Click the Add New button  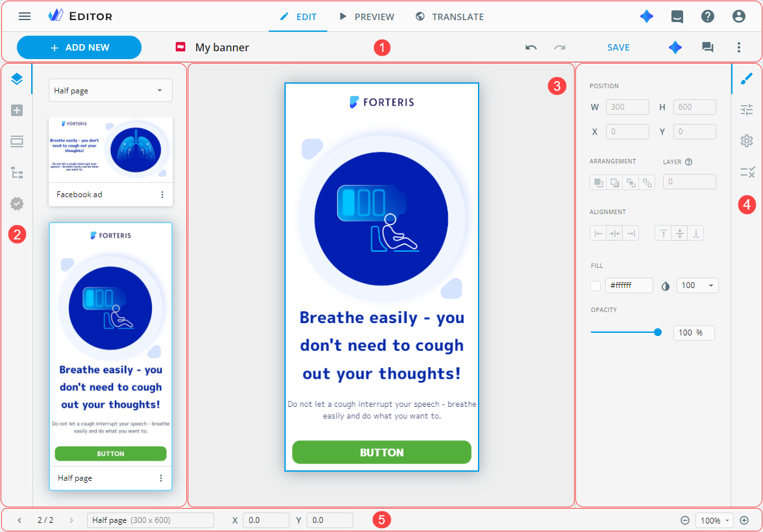click(x=79, y=47)
